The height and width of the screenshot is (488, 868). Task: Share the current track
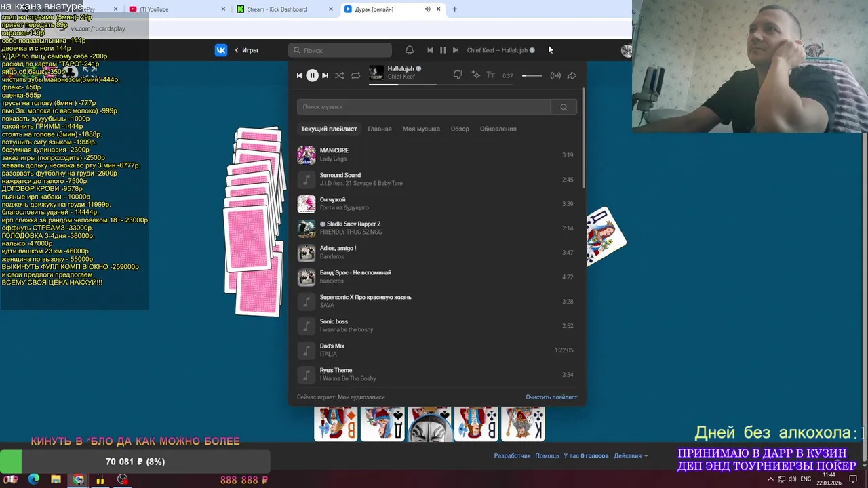(572, 75)
